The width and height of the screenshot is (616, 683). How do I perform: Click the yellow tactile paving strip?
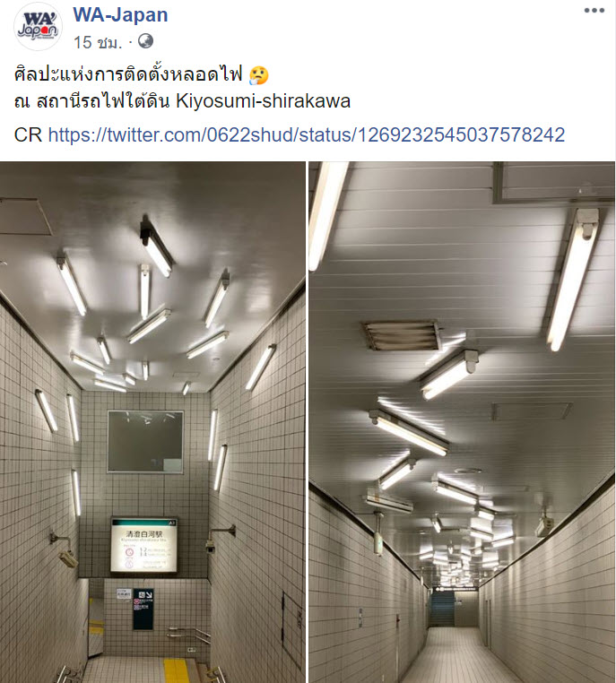(x=177, y=670)
